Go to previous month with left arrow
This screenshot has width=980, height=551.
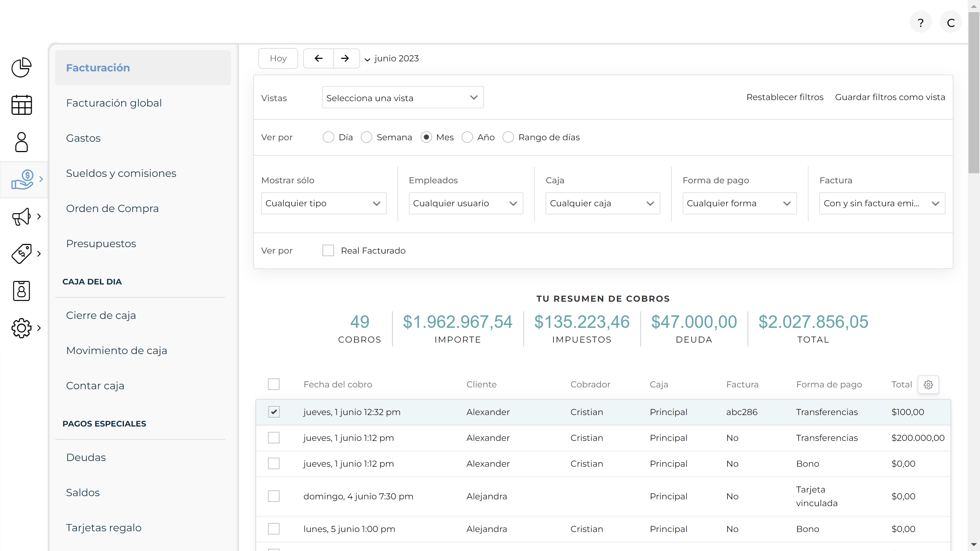(319, 58)
